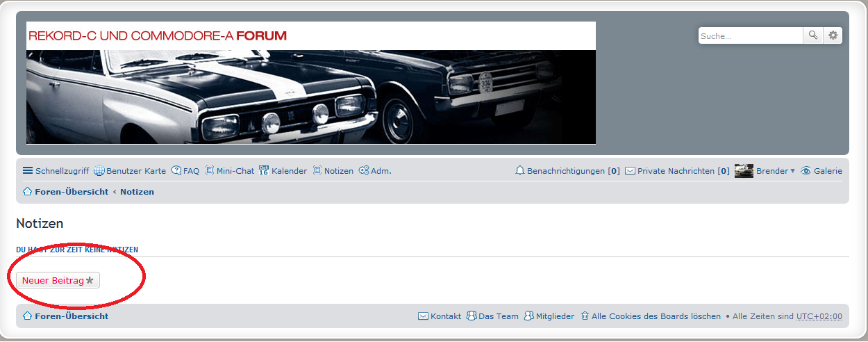
Task: Open the FAQ help link
Action: tap(185, 171)
